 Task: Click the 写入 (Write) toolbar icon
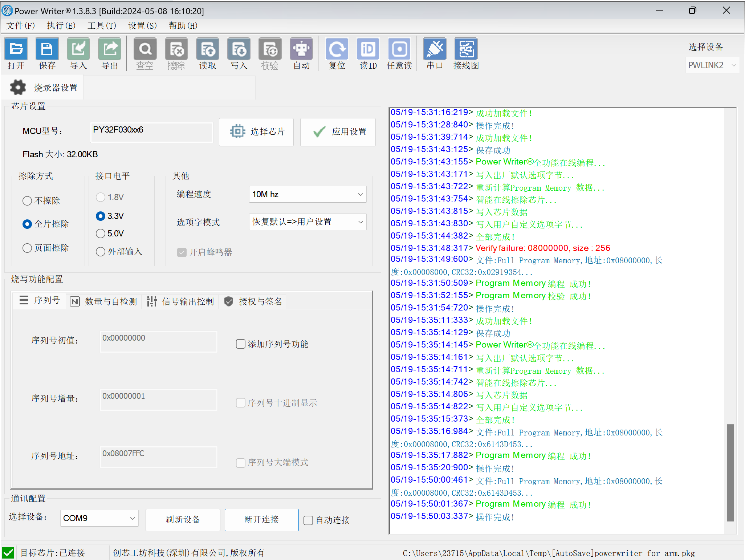point(239,49)
